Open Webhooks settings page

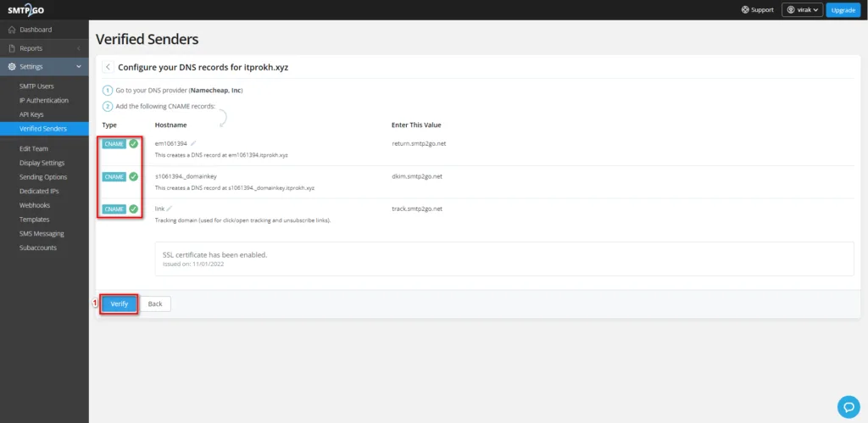pyautogui.click(x=35, y=205)
